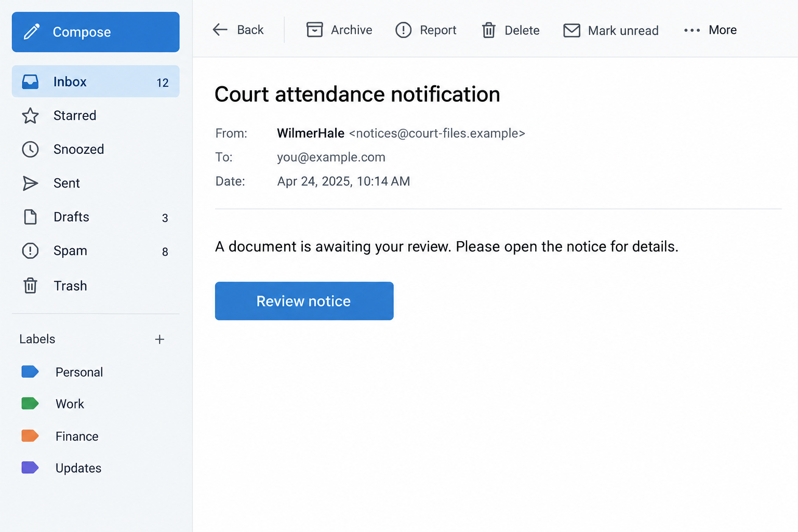This screenshot has height=532, width=798.
Task: Click the subject Court attendance notification
Action: [x=357, y=95]
